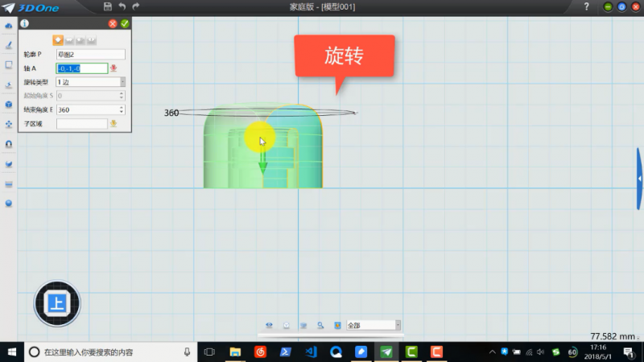
Task: Click the info icon in revolve panel
Action: click(x=25, y=23)
